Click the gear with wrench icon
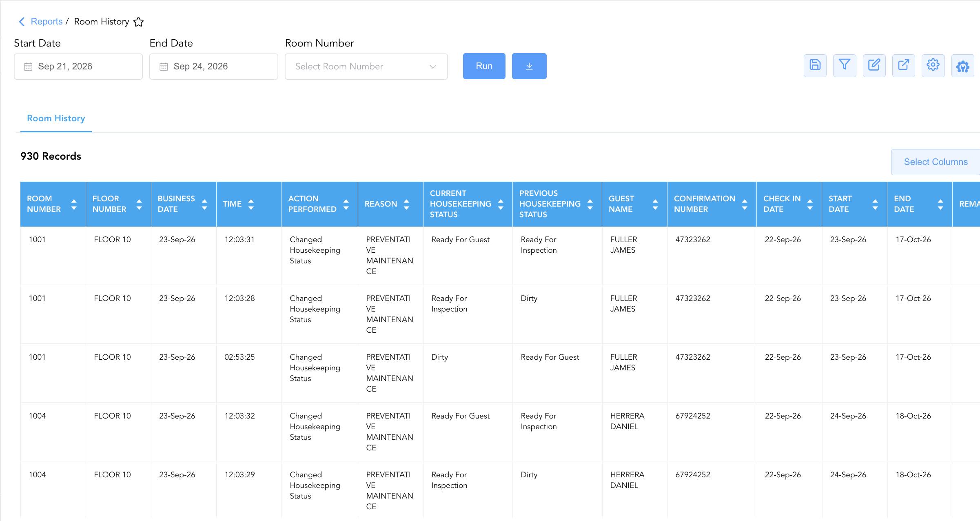This screenshot has height=521, width=980. click(x=962, y=65)
